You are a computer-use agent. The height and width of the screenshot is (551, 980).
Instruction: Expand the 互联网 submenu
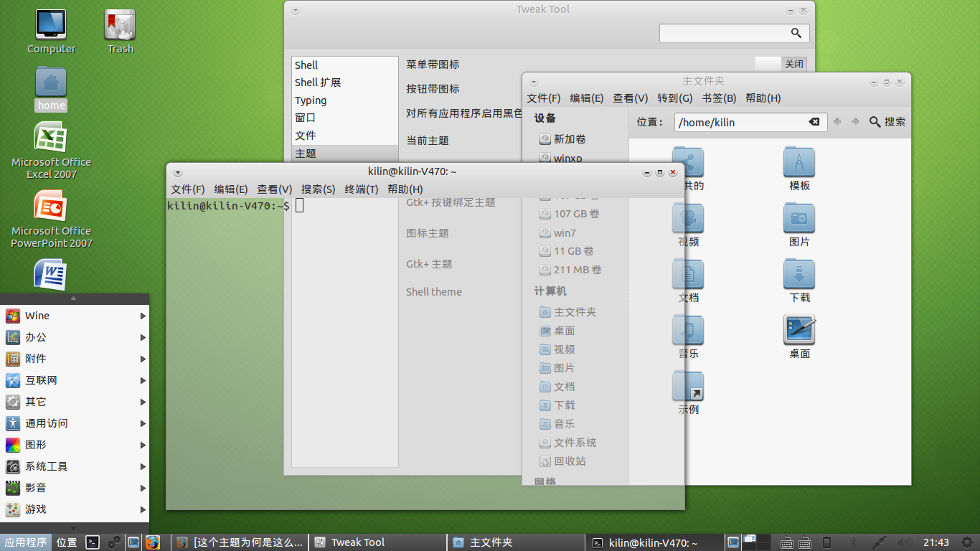[x=75, y=380]
